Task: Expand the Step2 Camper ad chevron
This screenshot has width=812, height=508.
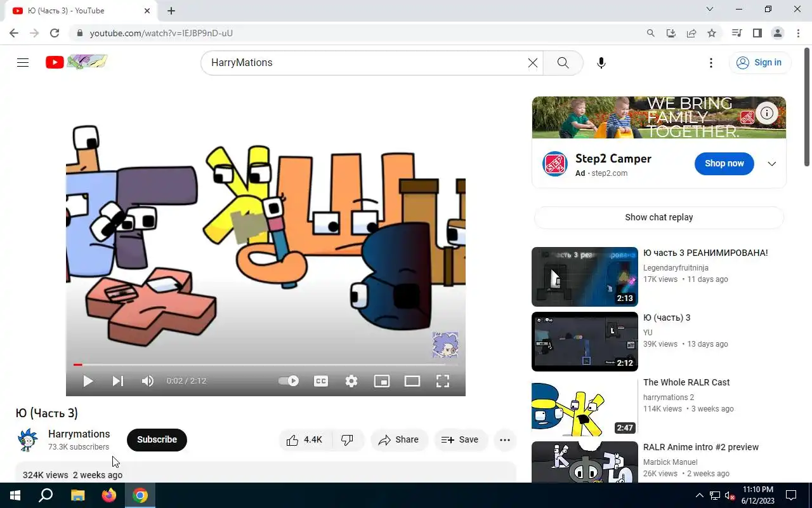Action: 771,164
